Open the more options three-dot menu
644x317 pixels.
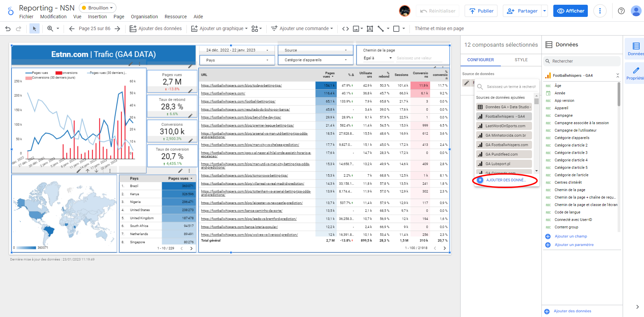(600, 11)
